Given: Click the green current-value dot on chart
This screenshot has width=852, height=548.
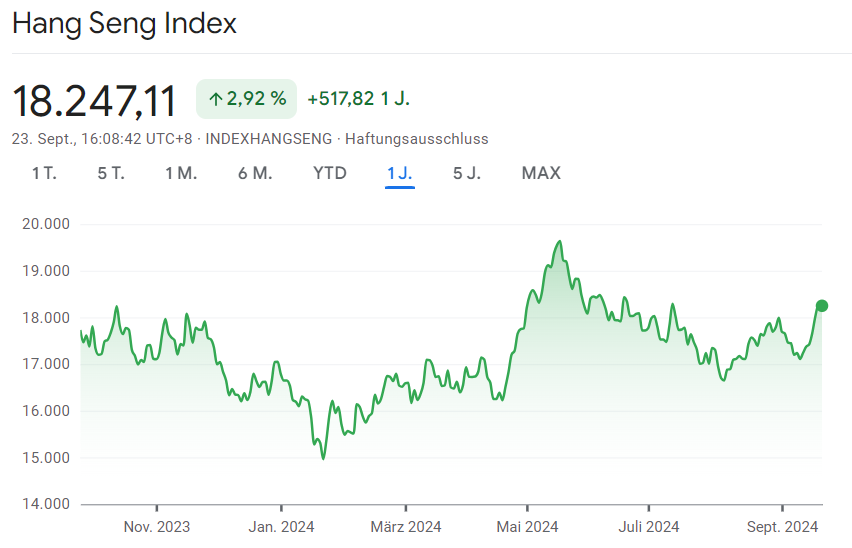Looking at the screenshot, I should click(822, 306).
